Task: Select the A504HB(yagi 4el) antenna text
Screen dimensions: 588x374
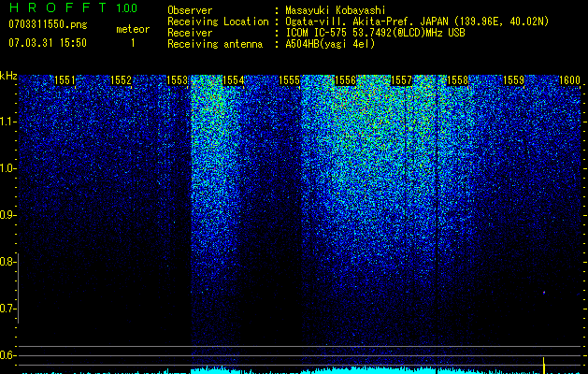Action: [330, 44]
